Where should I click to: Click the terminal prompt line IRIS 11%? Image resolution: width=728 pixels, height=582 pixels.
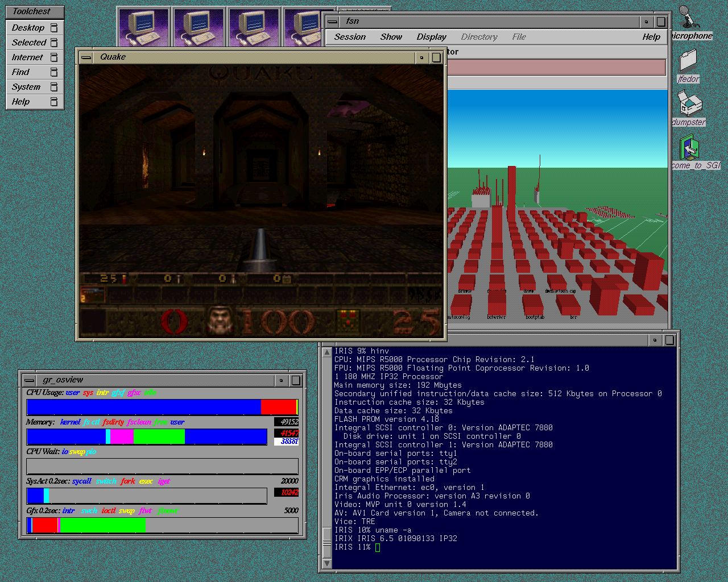[x=357, y=547]
